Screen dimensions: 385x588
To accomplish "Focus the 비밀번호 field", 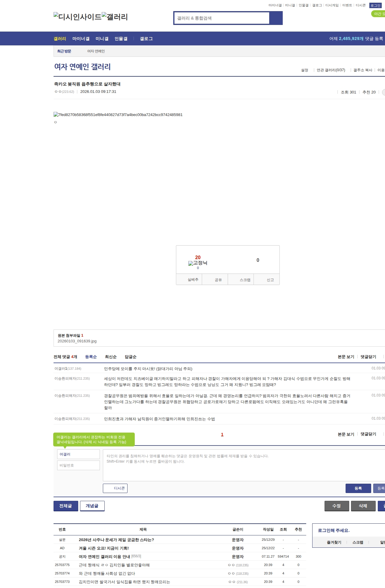I will pyautogui.click(x=79, y=465).
